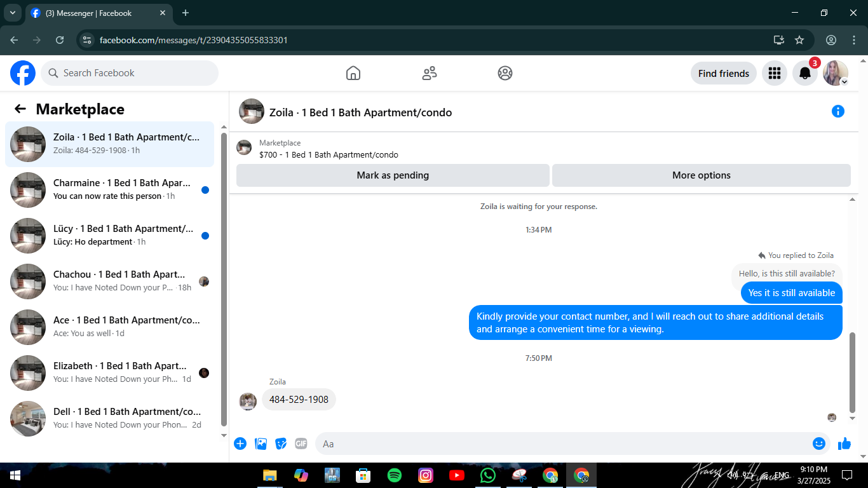868x488 pixels.
Task: Click the back arrow beside Marketplace
Action: [20, 109]
